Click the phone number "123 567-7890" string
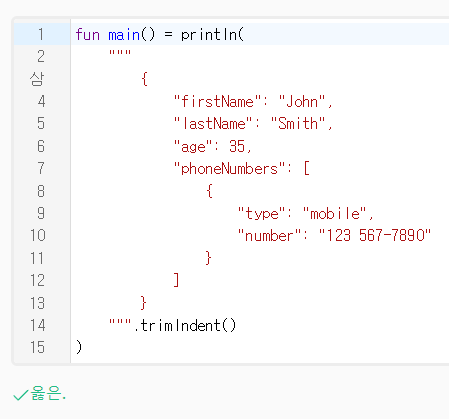The width and height of the screenshot is (449, 419). [375, 235]
